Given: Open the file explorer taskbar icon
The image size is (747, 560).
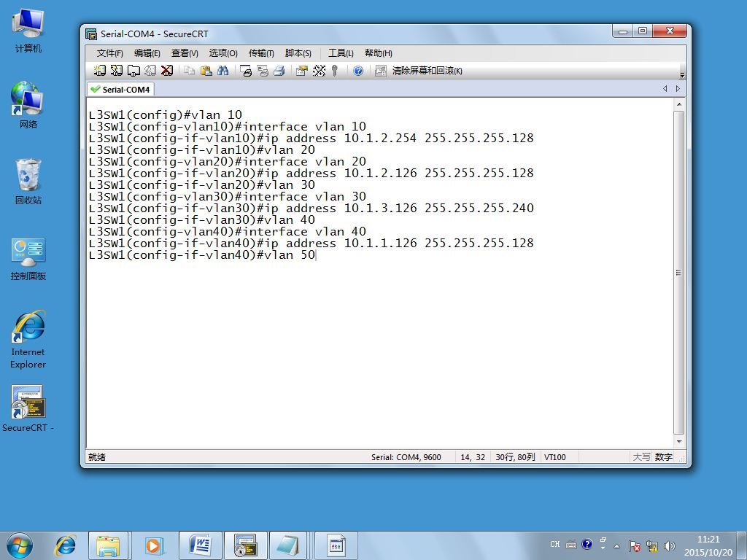Looking at the screenshot, I should 108,545.
